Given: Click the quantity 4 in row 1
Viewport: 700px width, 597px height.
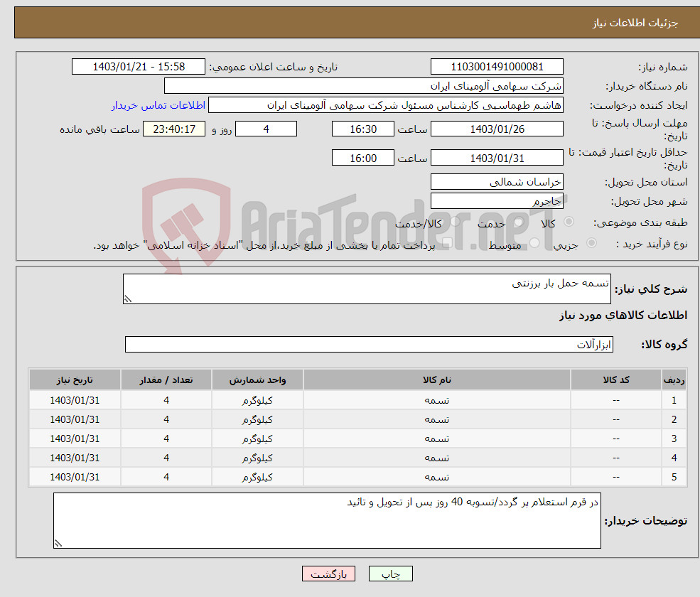Looking at the screenshot, I should click(166, 401).
